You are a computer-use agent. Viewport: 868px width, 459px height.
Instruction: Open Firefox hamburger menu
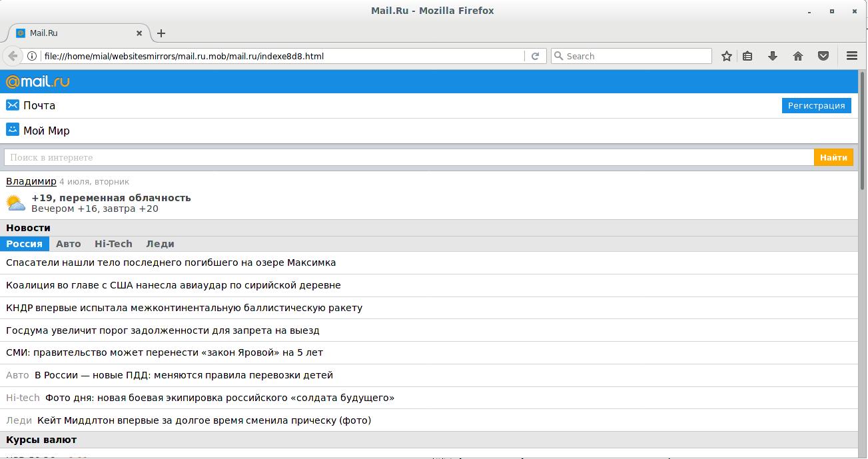click(851, 56)
